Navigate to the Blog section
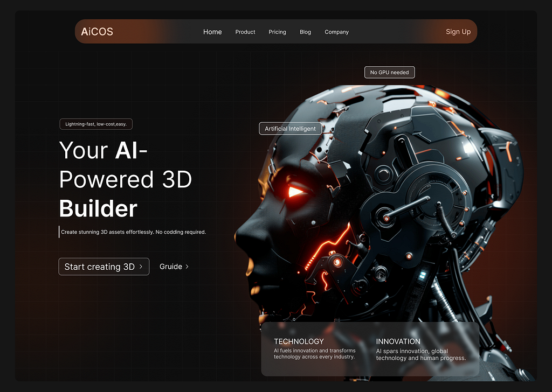Viewport: 552px width, 392px height. [305, 32]
